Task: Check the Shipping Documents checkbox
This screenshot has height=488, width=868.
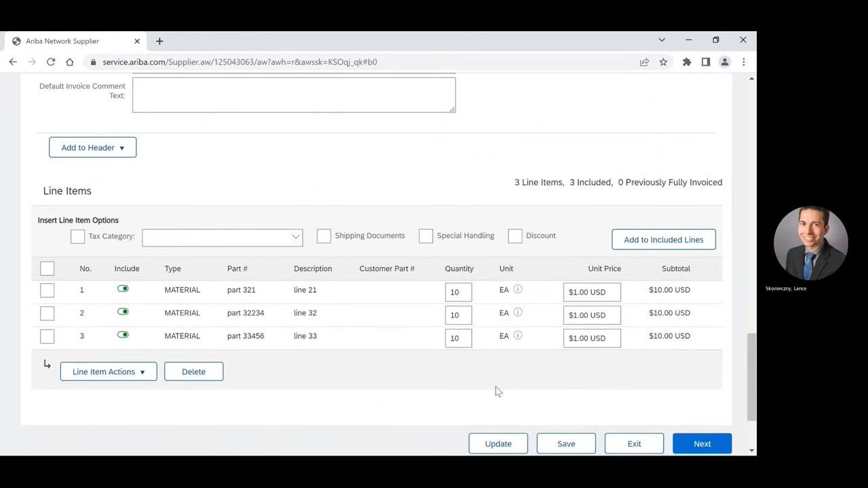Action: click(x=324, y=236)
